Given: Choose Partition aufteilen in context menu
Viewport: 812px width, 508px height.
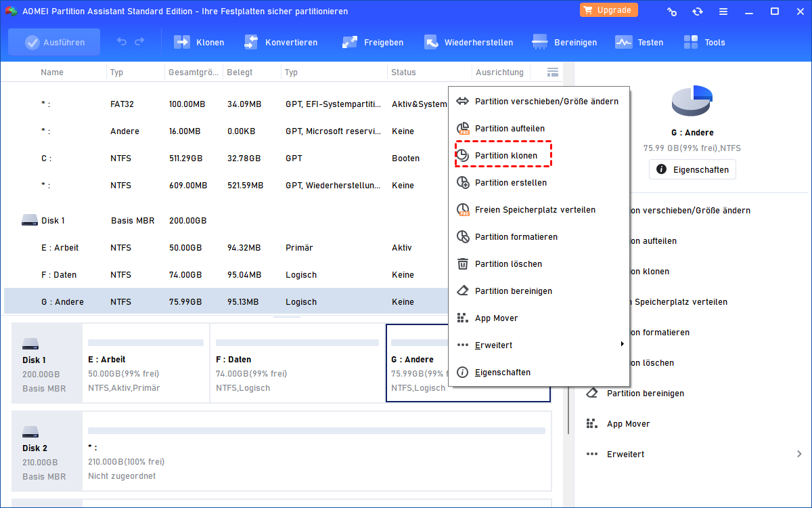Looking at the screenshot, I should coord(539,129).
